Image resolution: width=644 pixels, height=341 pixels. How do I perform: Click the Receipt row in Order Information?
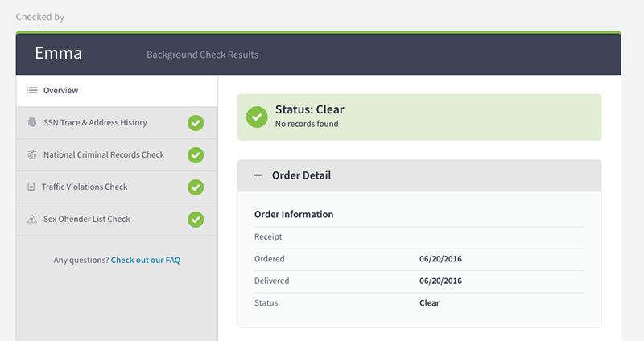click(419, 236)
